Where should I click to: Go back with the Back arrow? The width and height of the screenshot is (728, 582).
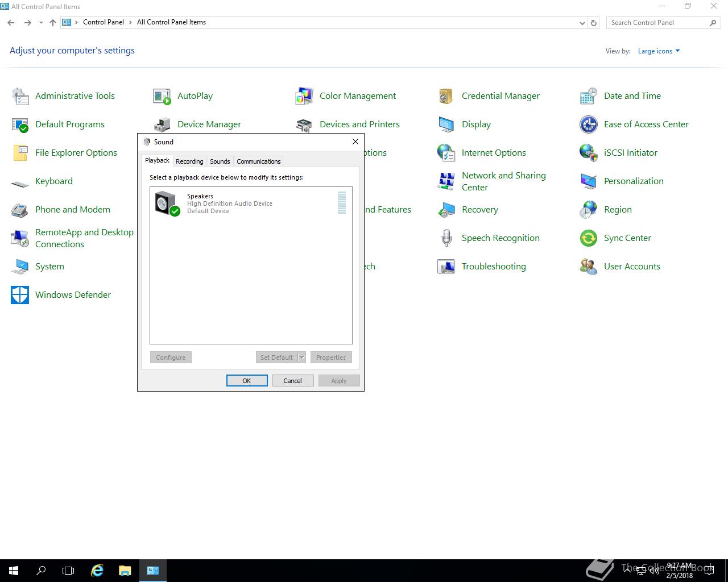[11, 23]
